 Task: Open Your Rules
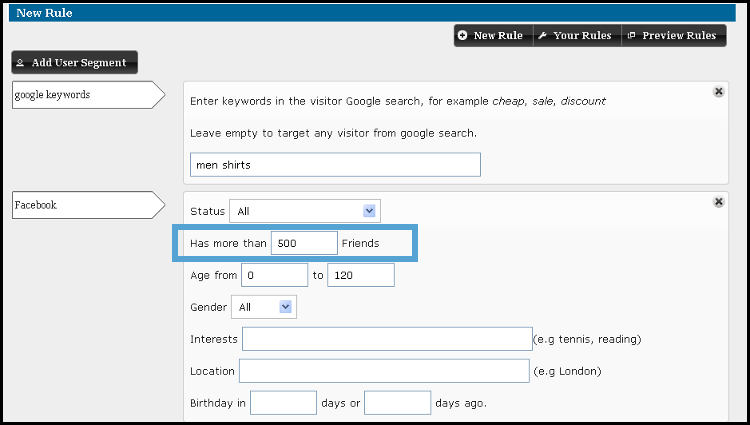pyautogui.click(x=577, y=35)
